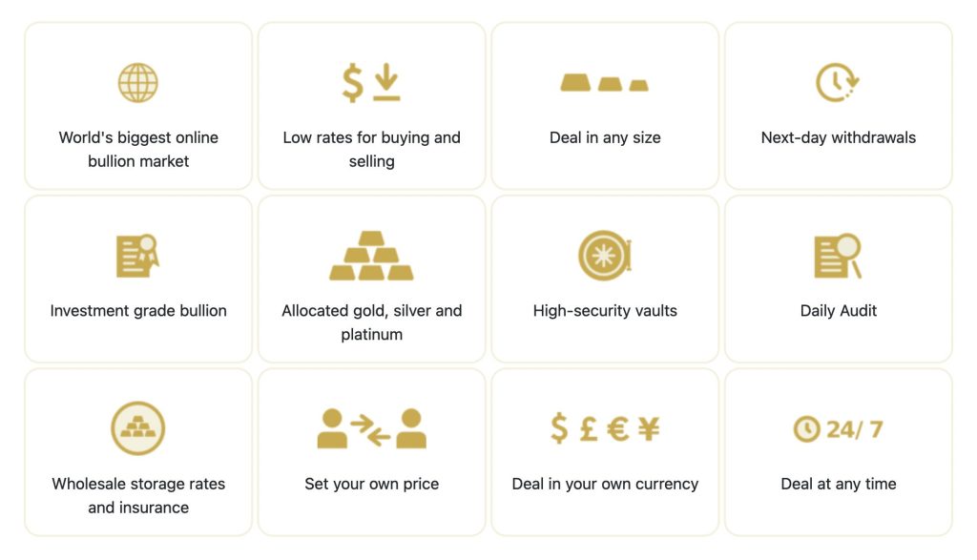Click the certificate icon for investment grade bullion
Viewport: 977px width, 560px height.
(138, 256)
